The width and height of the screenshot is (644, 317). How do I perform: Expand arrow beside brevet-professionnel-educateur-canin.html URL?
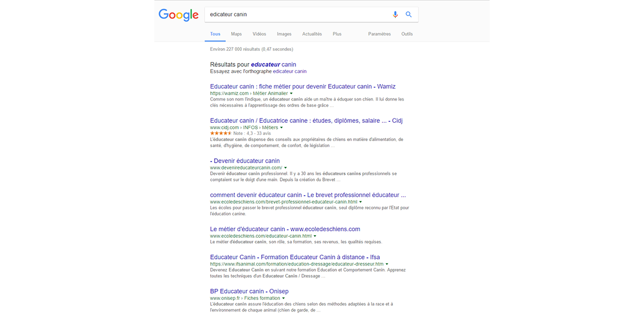coord(361,202)
